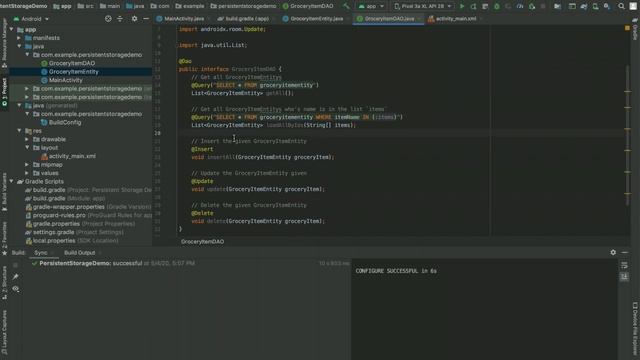Open GroceryItemDAO in project tree
This screenshot has width=640, height=360.
pyautogui.click(x=72, y=63)
